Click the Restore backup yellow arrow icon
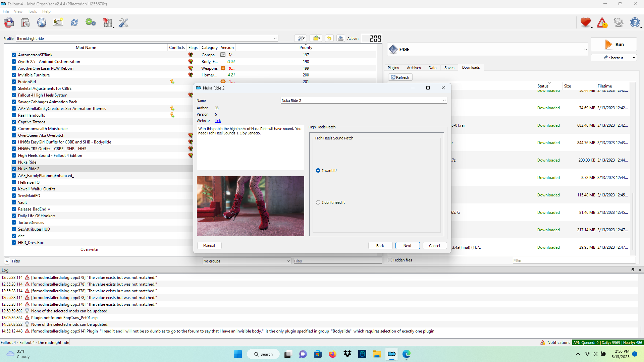 (x=329, y=38)
